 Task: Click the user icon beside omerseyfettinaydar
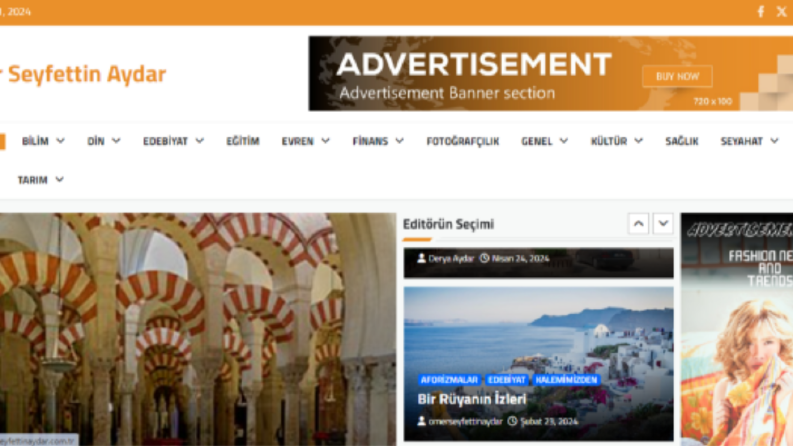(x=421, y=421)
